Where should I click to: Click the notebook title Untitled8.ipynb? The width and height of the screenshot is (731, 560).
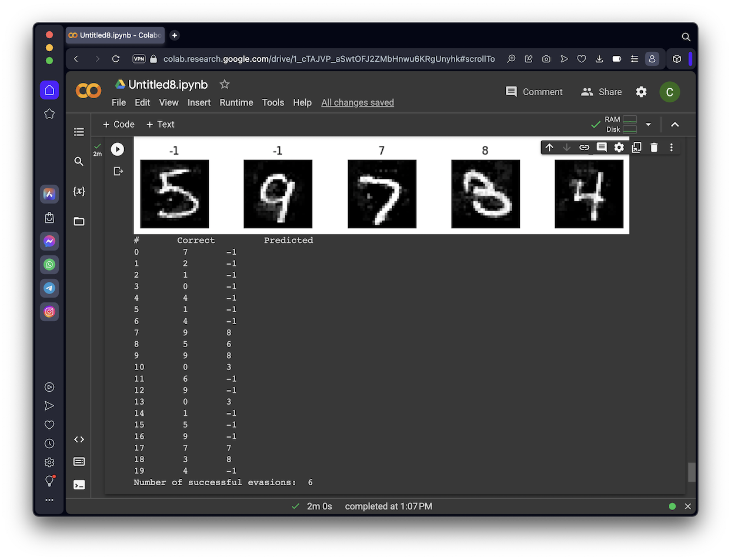click(168, 84)
